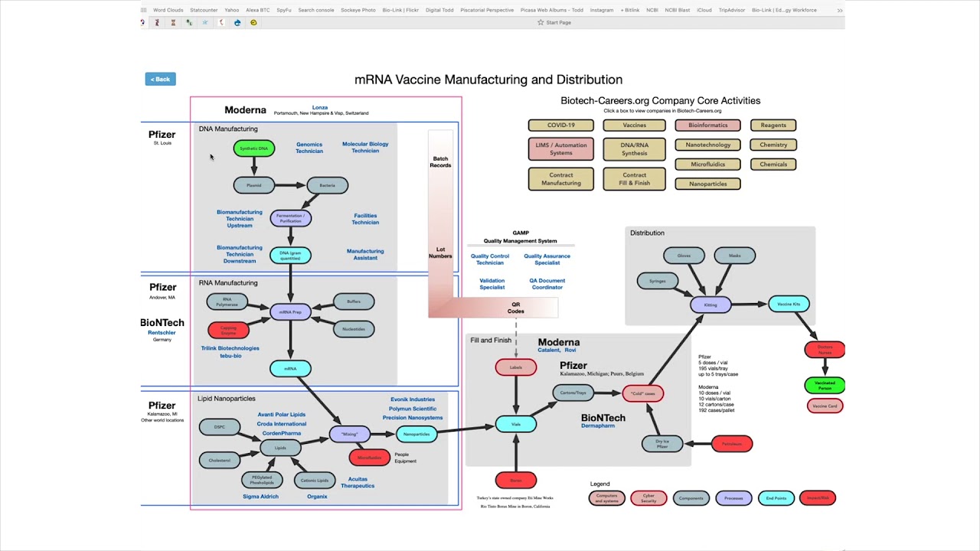Click the Chemicals core activity box

click(x=773, y=165)
